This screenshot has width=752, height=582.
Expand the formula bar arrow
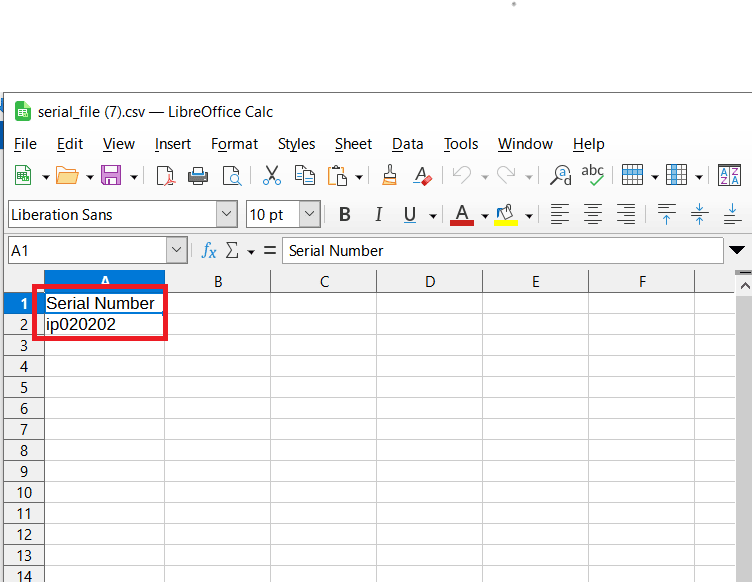tap(737, 249)
